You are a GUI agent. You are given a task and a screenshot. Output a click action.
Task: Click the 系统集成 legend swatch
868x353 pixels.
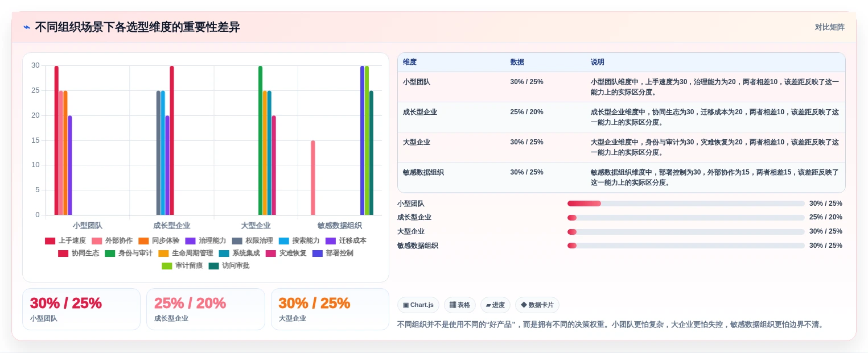click(x=224, y=253)
